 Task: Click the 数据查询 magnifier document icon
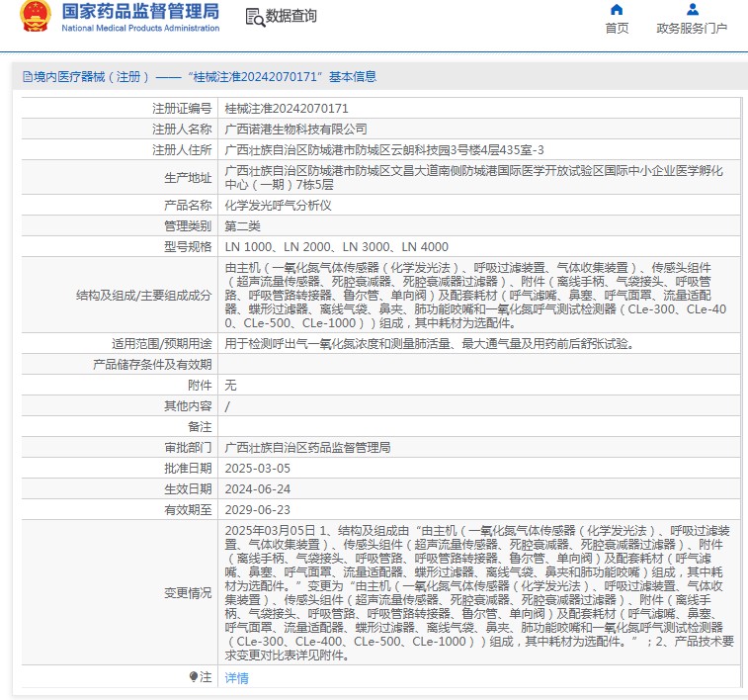(254, 17)
